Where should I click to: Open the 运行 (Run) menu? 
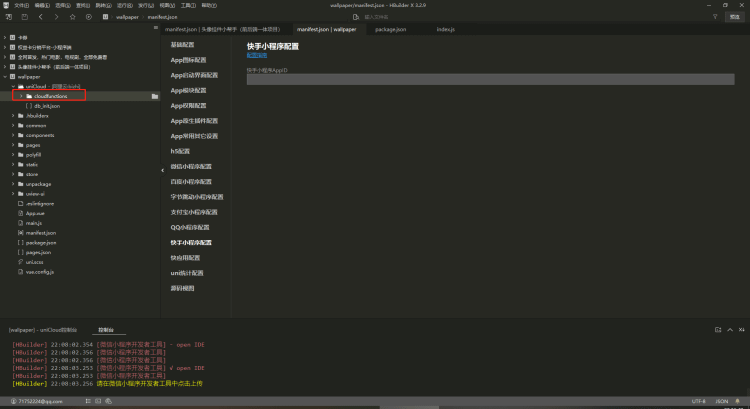click(x=124, y=5)
